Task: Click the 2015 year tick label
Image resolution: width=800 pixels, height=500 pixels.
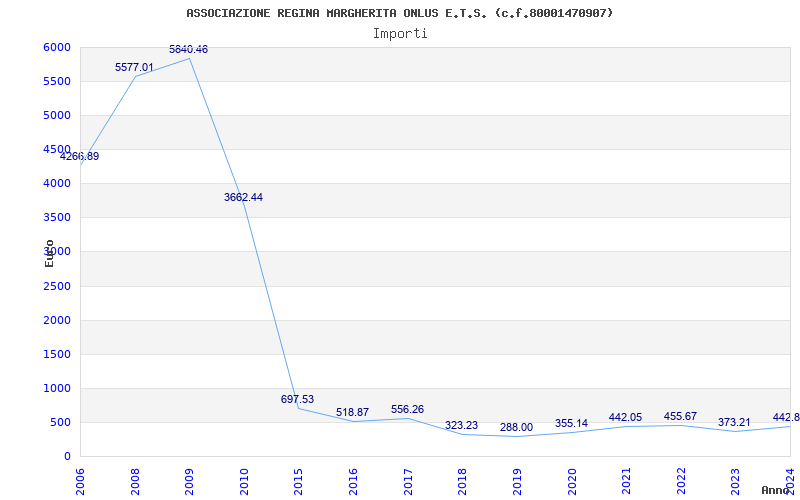Action: 298,482
